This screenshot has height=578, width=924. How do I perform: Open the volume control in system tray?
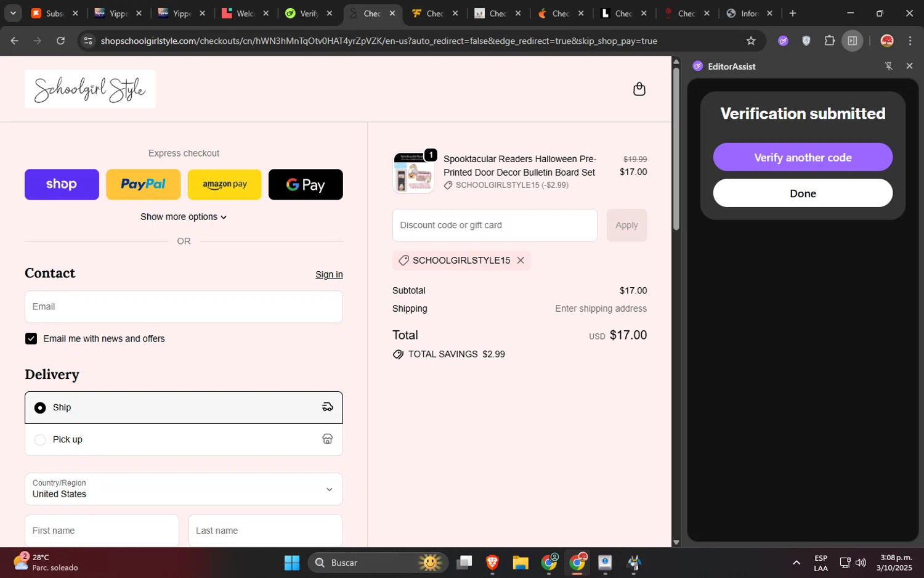tap(861, 563)
